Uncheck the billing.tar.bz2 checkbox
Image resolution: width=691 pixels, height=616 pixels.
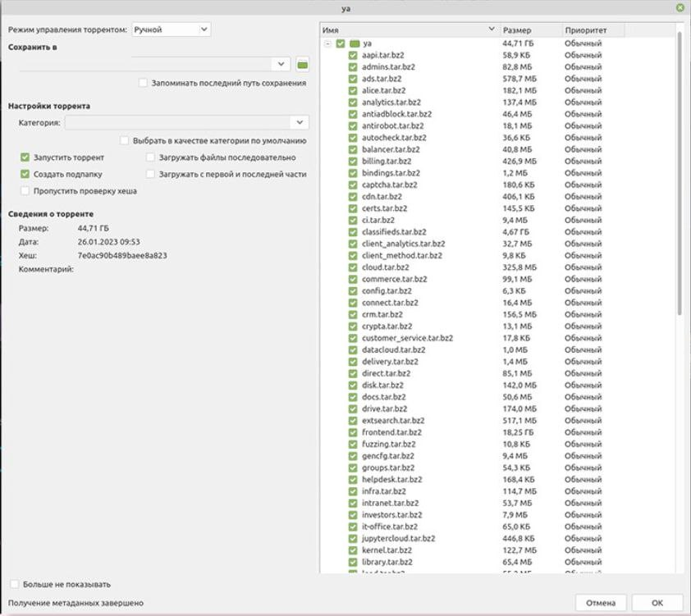353,161
